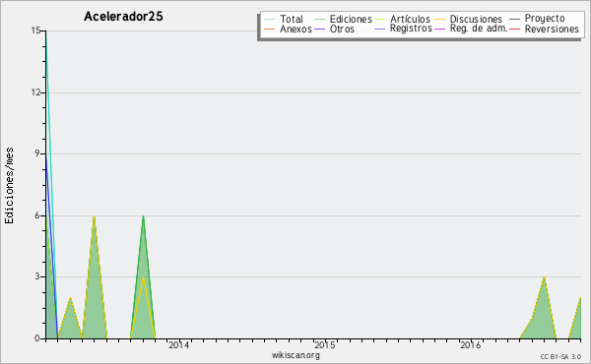
Task: Click the 0 y-axis tick label
Action: click(37, 338)
